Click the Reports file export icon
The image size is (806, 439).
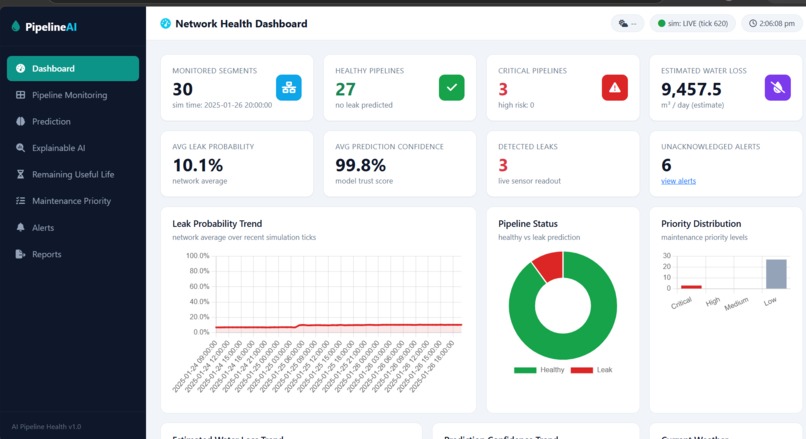click(x=21, y=254)
